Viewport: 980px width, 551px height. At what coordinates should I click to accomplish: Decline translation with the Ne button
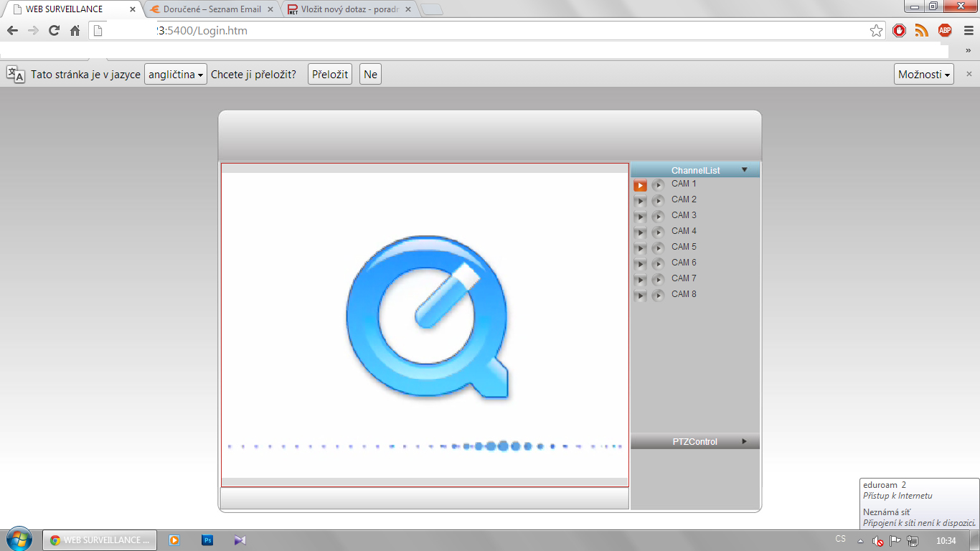[370, 75]
